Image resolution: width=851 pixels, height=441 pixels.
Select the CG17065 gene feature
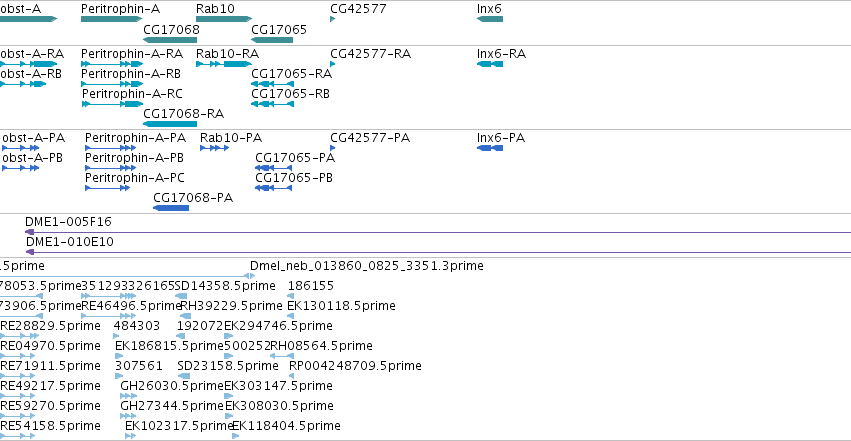(x=272, y=40)
